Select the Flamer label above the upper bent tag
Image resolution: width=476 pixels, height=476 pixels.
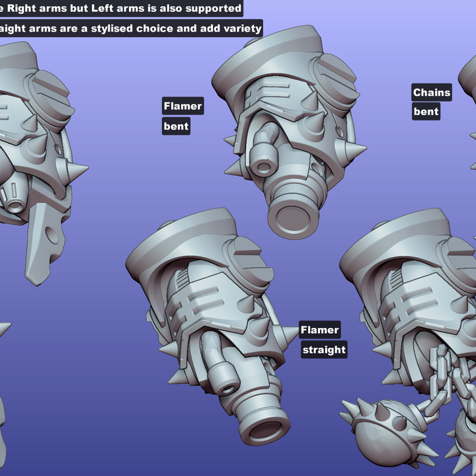tap(182, 106)
